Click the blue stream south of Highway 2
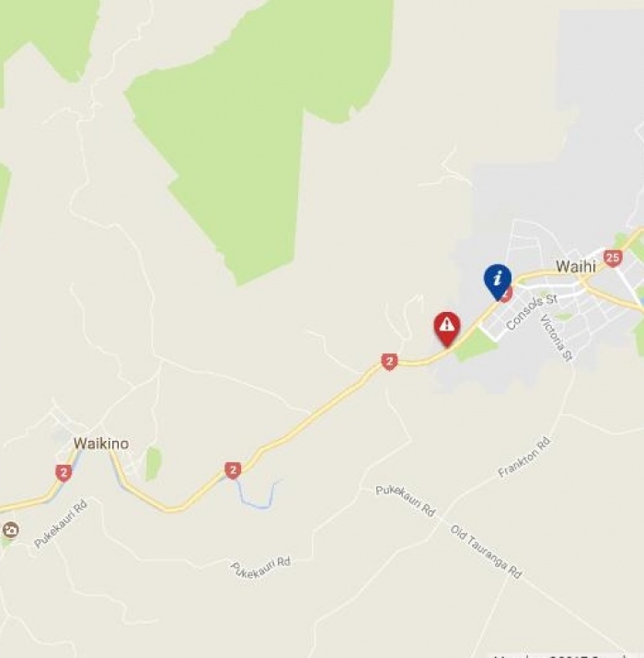Viewport: 644px width, 658px height. (258, 494)
